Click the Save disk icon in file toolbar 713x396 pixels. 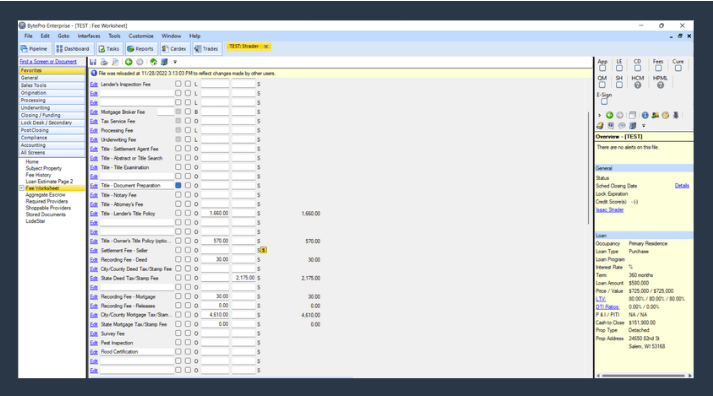tap(93, 62)
